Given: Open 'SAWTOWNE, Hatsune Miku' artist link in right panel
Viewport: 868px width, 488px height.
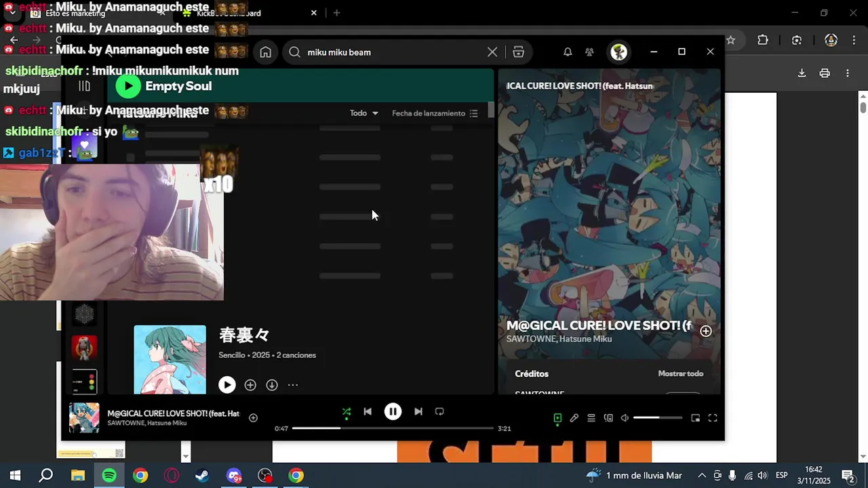Looking at the screenshot, I should click(559, 339).
